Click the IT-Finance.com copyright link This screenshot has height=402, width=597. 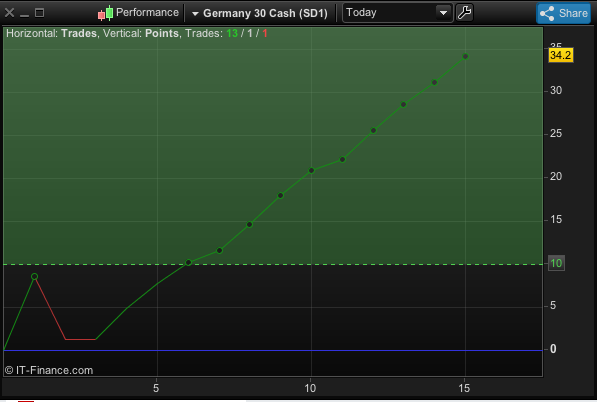pos(49,370)
